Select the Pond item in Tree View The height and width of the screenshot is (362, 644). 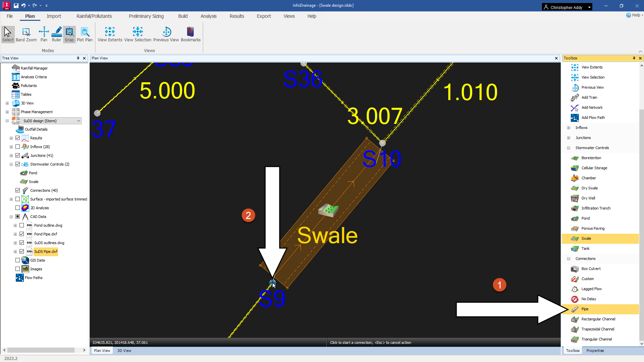[x=33, y=173]
